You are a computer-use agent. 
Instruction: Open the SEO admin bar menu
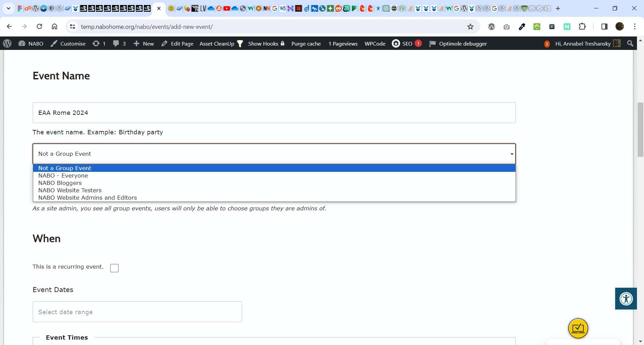[x=407, y=44]
